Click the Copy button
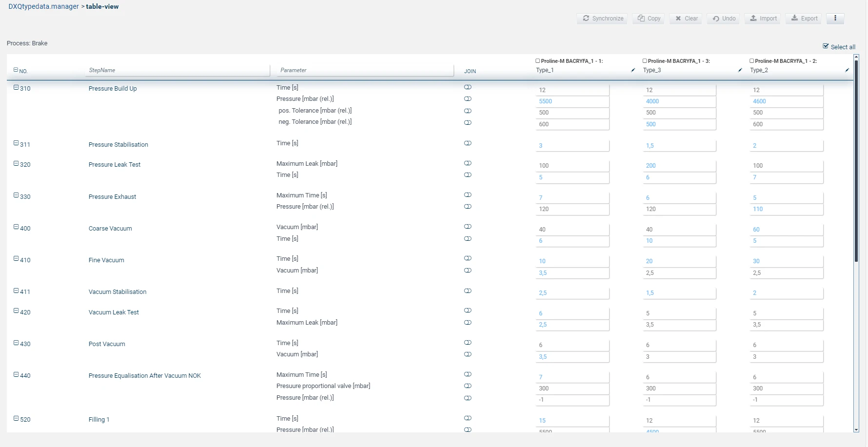The width and height of the screenshot is (868, 447). click(x=649, y=19)
